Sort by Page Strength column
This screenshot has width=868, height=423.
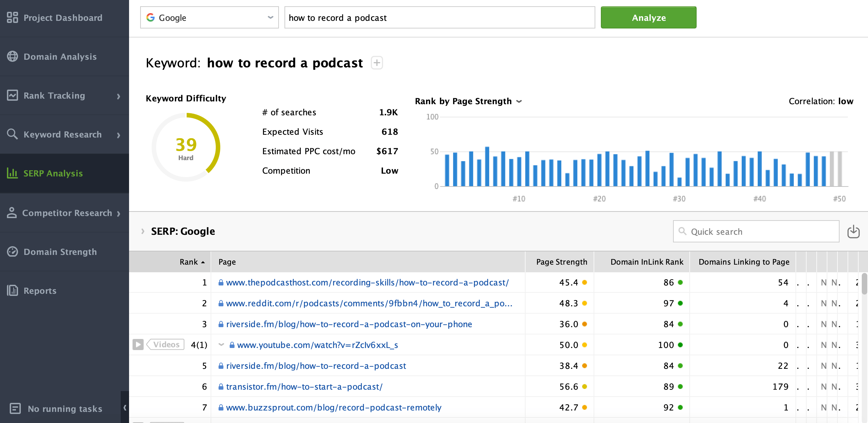pos(560,262)
